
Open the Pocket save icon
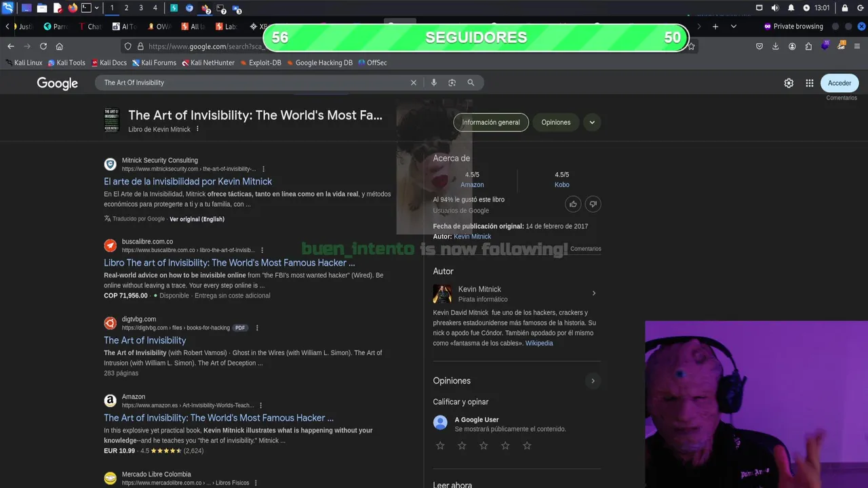coord(759,46)
